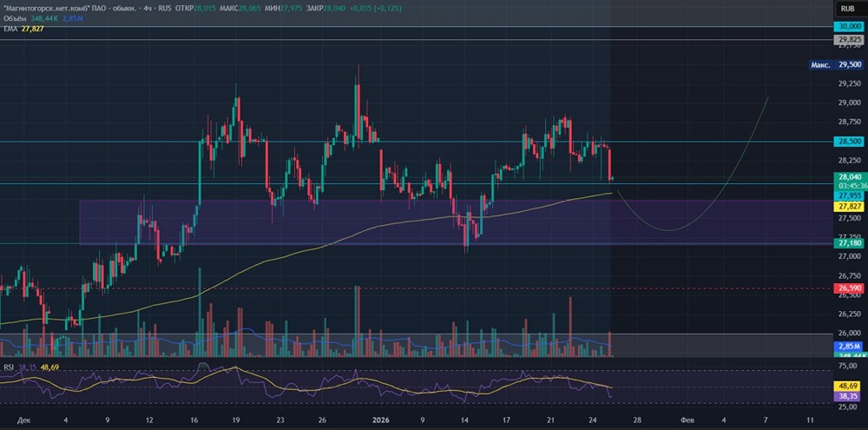
Task: Click the 28 date on the time axis
Action: [x=637, y=420]
